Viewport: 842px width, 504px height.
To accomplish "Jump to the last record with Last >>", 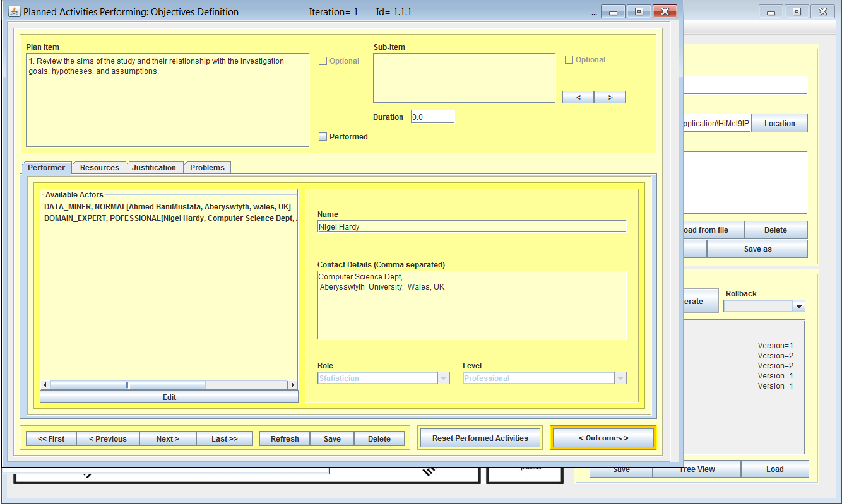I will click(x=225, y=439).
